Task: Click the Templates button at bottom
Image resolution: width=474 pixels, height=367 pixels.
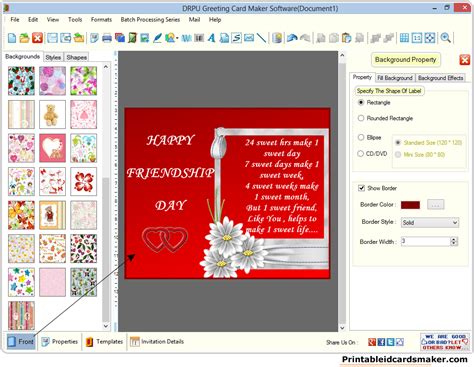Action: point(104,342)
